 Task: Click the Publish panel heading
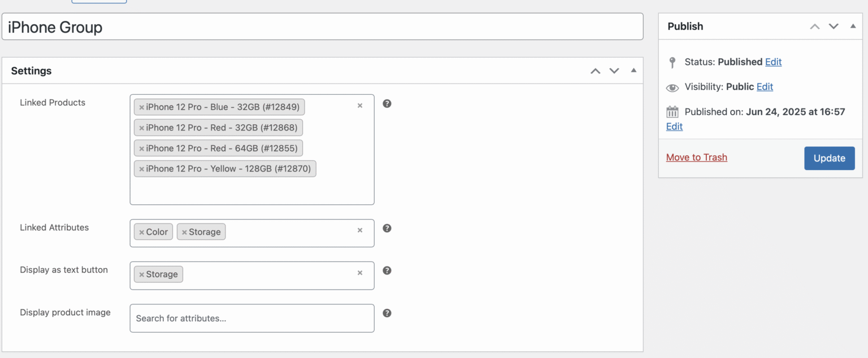click(685, 27)
